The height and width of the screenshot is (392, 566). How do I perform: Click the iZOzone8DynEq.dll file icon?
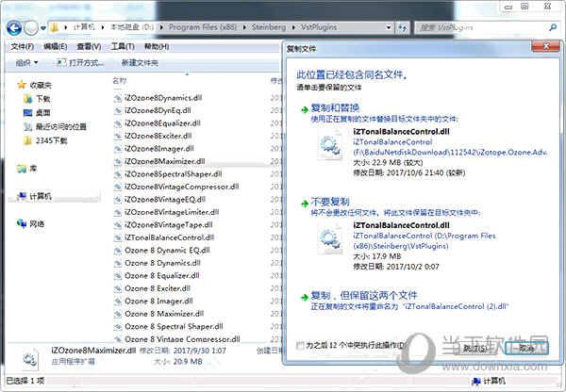click(118, 110)
